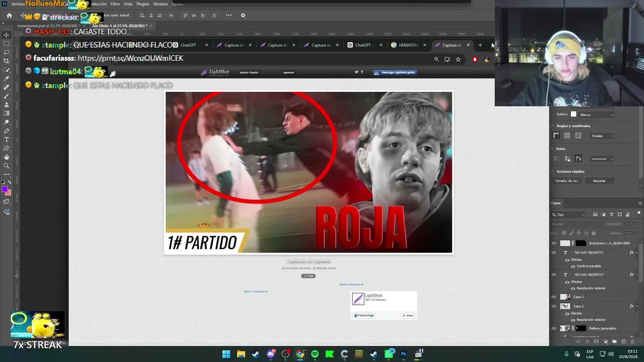
Task: Open the Plugins menu
Action: click(143, 4)
